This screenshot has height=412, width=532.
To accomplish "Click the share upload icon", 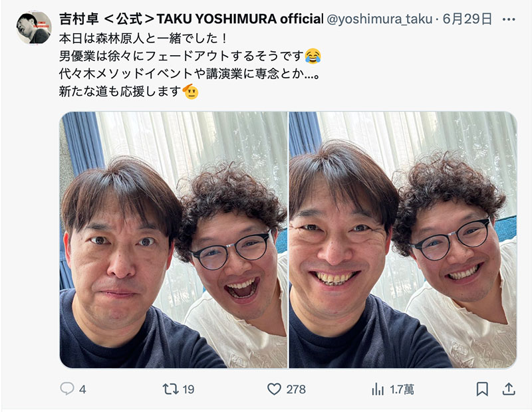I will (509, 389).
